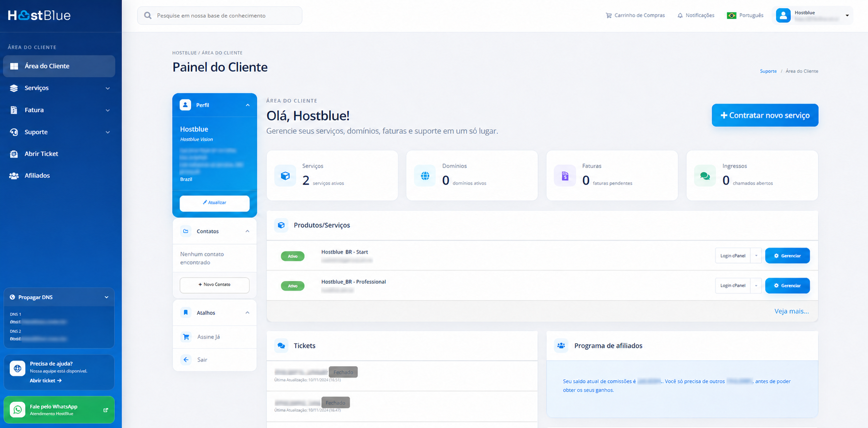Click the Atualizar profile button

tap(214, 203)
